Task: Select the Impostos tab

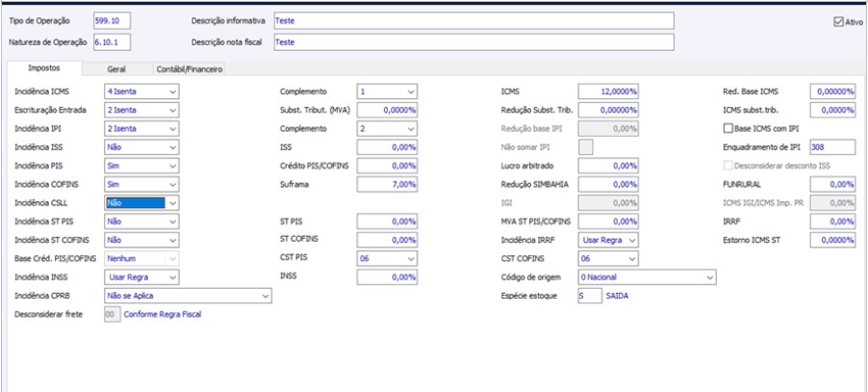Action: (43, 68)
